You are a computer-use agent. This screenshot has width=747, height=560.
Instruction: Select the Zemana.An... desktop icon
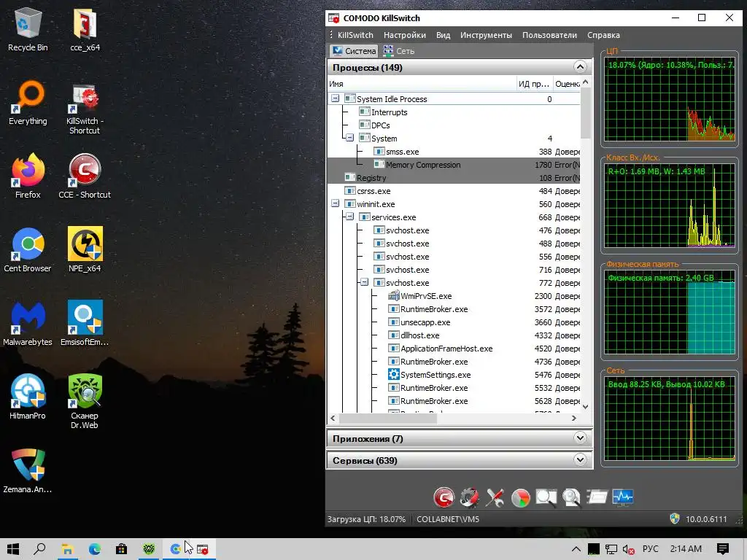pos(28,471)
